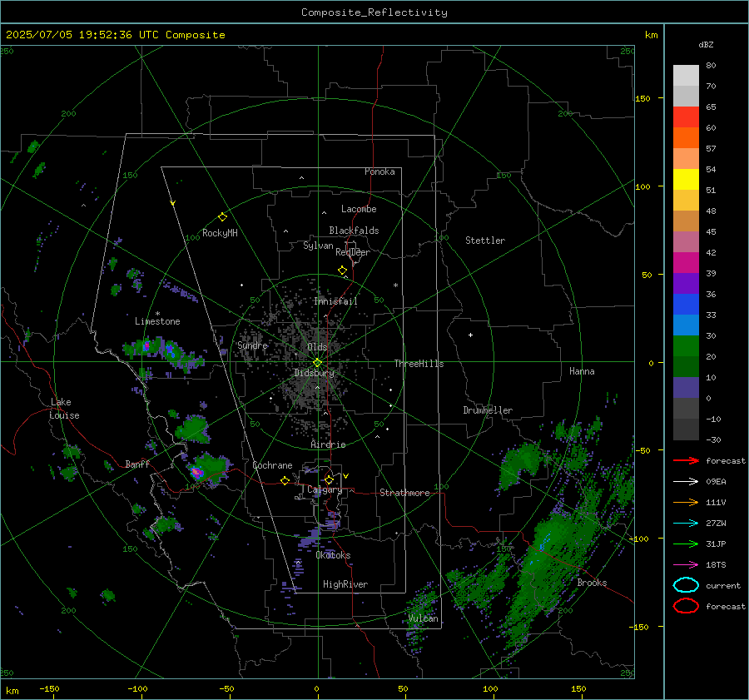This screenshot has height=700, width=749.
Task: Click the Sundre label
Action: pos(253,345)
